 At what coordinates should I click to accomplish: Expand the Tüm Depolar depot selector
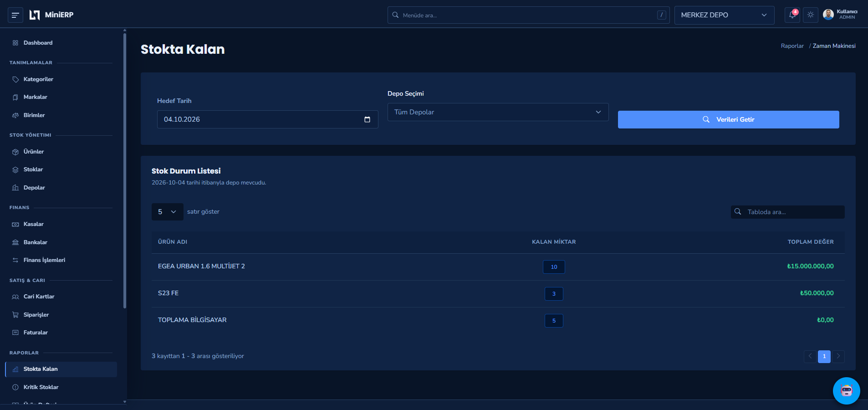498,112
